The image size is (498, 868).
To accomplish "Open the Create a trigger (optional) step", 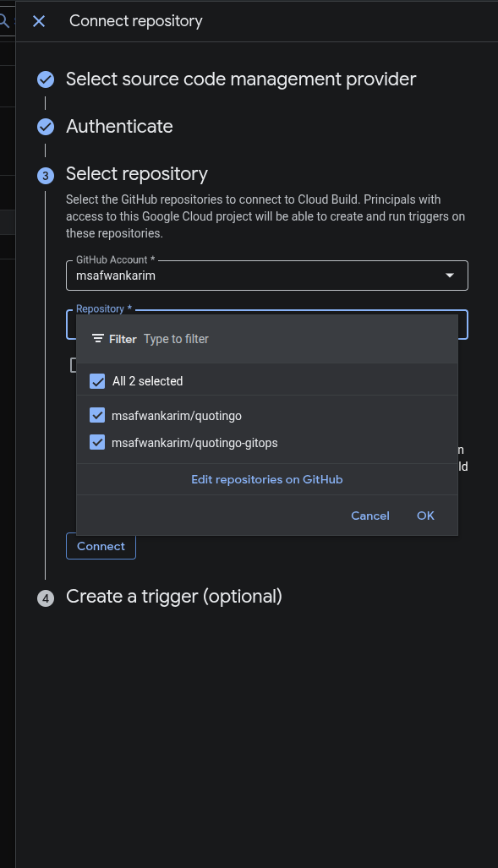I will 174,597.
